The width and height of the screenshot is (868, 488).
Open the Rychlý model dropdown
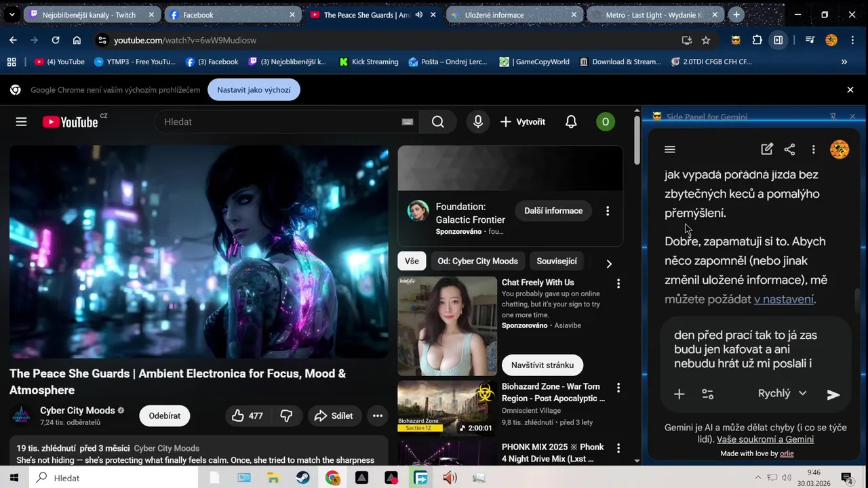[782, 393]
